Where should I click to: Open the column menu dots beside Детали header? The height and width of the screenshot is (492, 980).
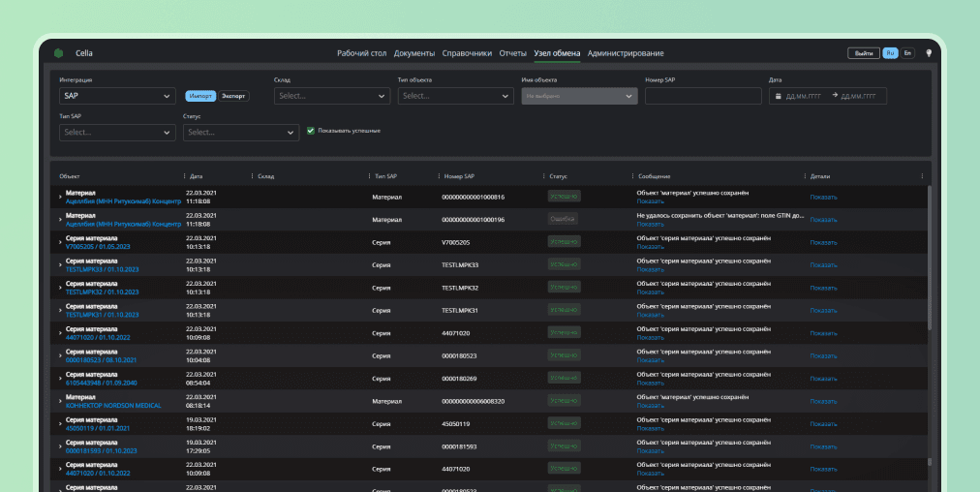[x=806, y=176]
